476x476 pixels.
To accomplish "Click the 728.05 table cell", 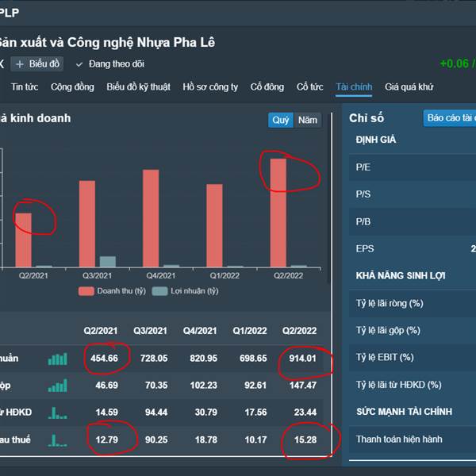I will click(154, 359).
